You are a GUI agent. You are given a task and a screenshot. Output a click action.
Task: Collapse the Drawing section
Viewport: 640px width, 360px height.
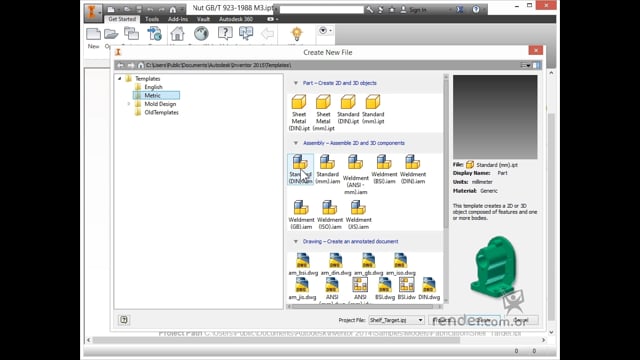click(x=296, y=242)
